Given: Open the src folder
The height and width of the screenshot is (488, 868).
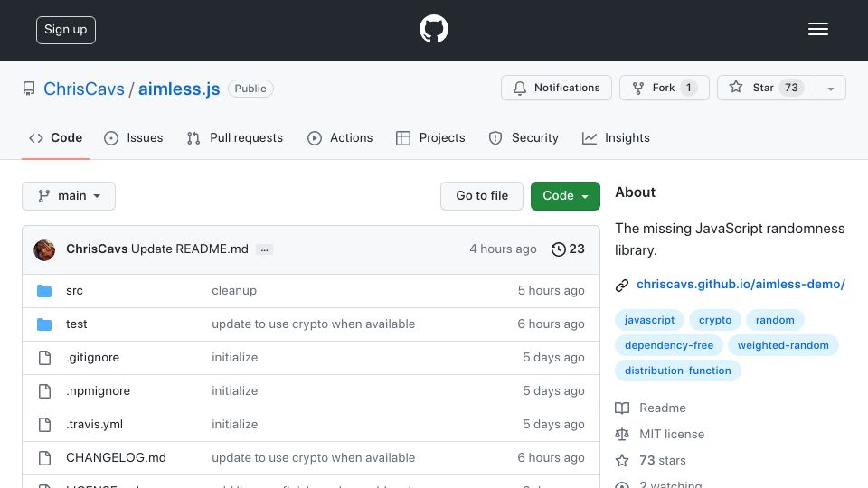Looking at the screenshot, I should coord(75,290).
